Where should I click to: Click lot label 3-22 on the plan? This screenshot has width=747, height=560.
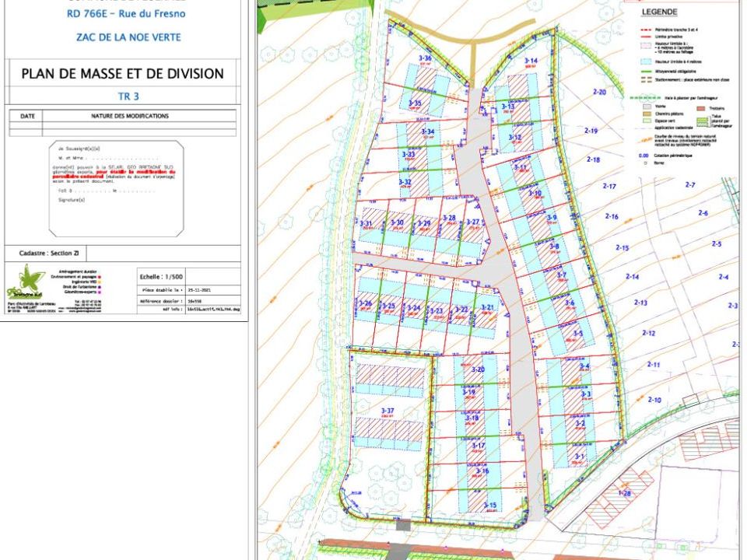[461, 310]
